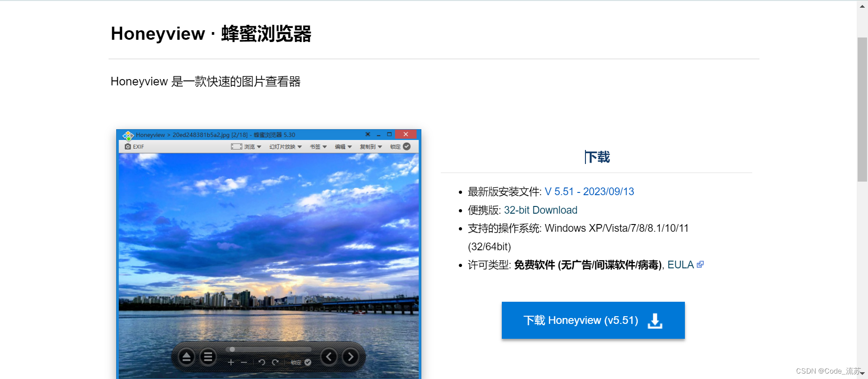Open the 复制到 dropdown menu
Viewport: 868px width, 379px height.
pyautogui.click(x=371, y=147)
